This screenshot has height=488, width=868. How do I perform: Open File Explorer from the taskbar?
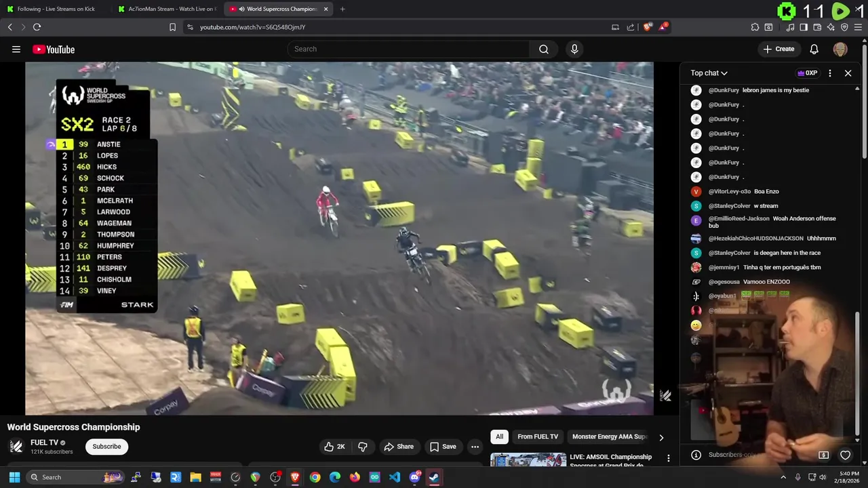[195, 477]
